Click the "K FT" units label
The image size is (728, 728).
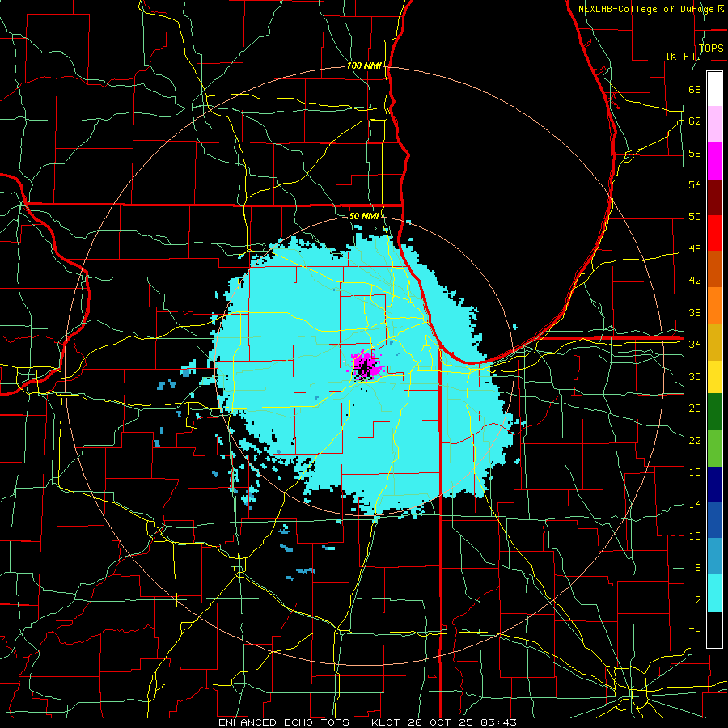click(x=684, y=56)
